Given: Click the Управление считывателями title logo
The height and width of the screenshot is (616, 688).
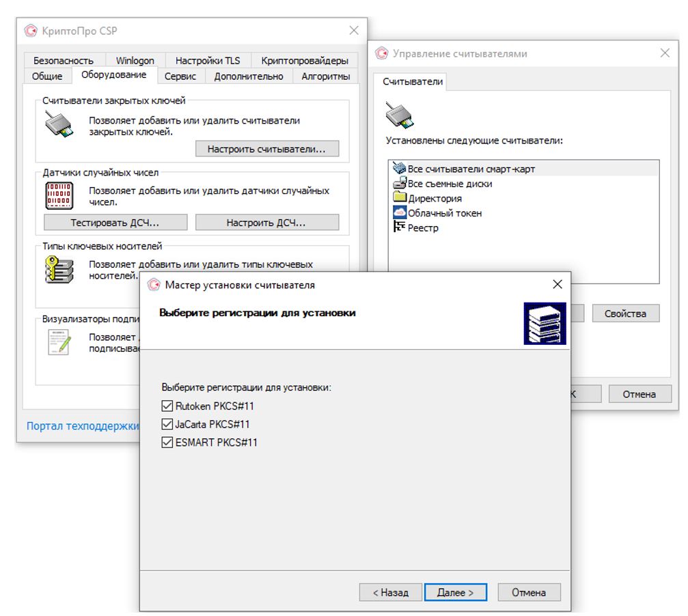Looking at the screenshot, I should click(x=382, y=53).
